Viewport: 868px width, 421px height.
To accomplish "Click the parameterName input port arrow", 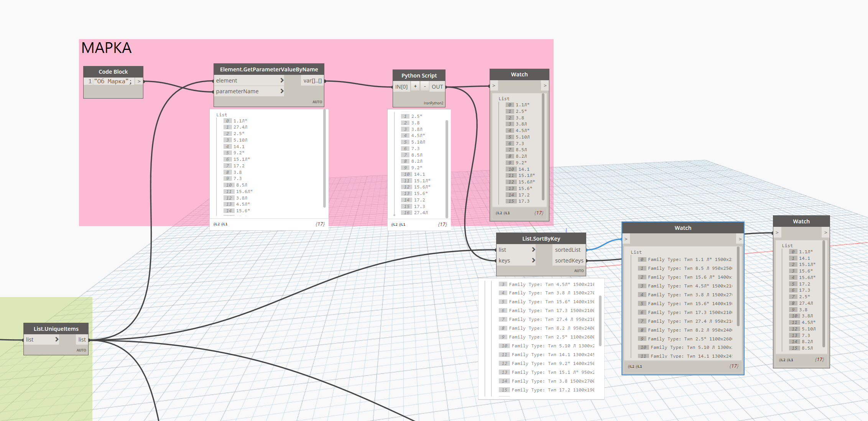I will (x=283, y=91).
